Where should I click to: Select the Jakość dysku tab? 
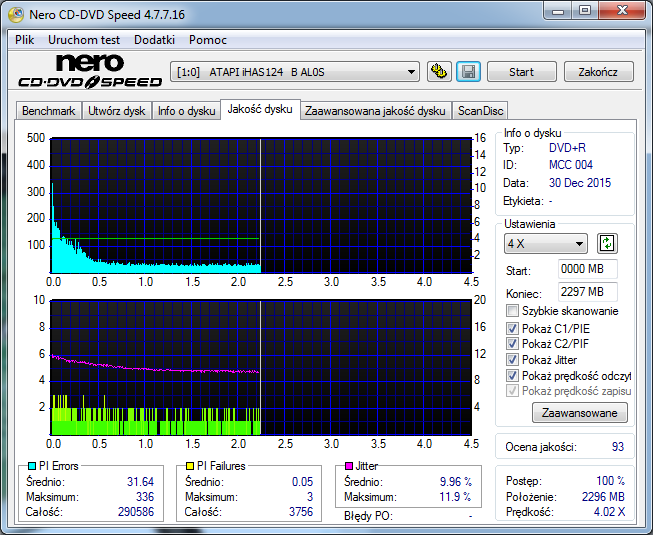tap(260, 109)
